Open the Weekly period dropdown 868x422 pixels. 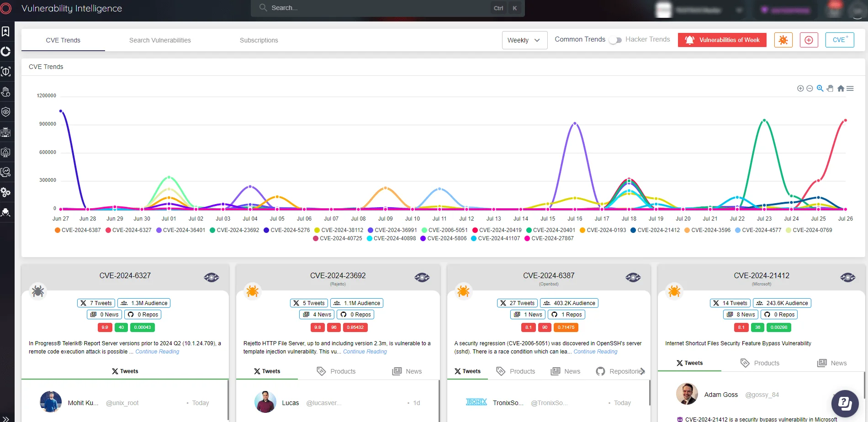coord(524,40)
